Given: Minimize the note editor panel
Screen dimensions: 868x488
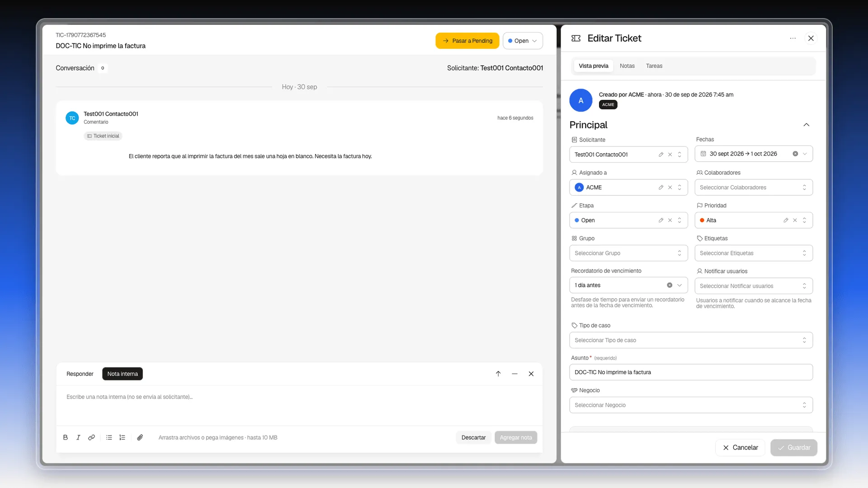Looking at the screenshot, I should coord(514,374).
